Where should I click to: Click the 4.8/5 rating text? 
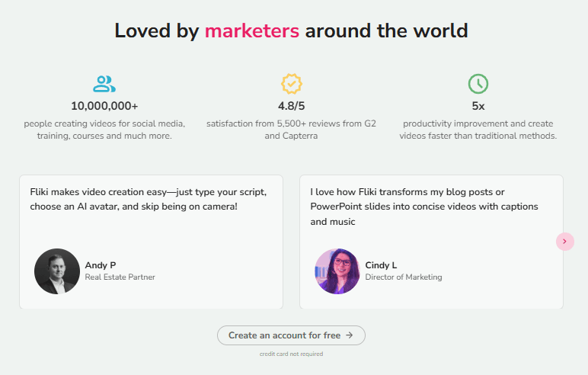[291, 106]
